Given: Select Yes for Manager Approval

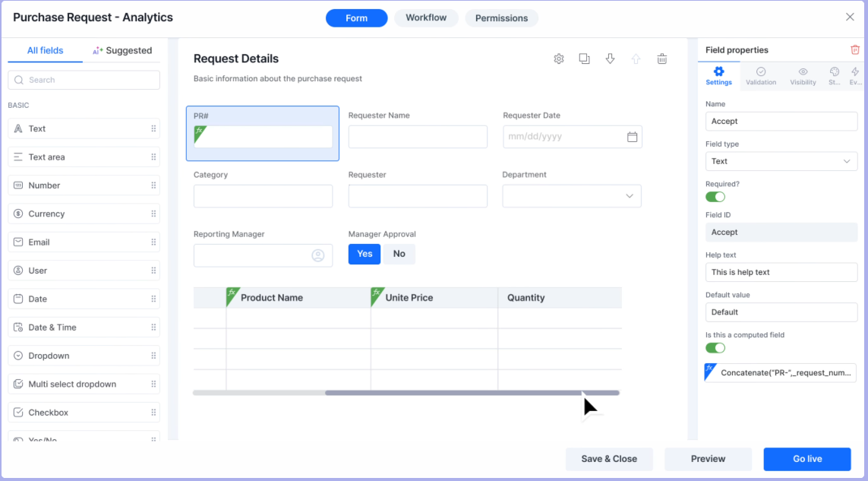Looking at the screenshot, I should pyautogui.click(x=365, y=254).
